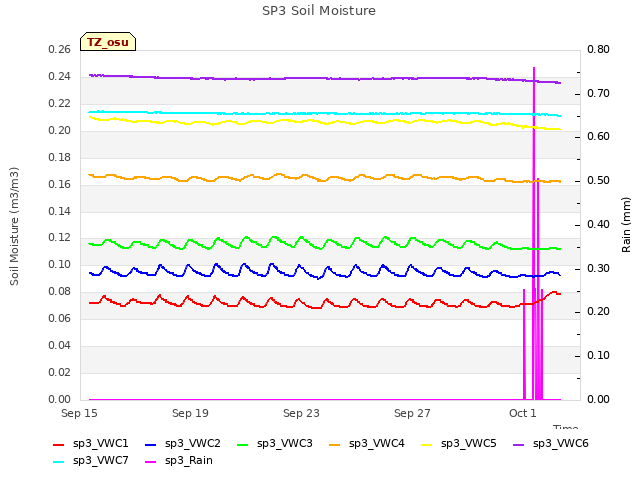The width and height of the screenshot is (640, 480).
Task: Click the sp3_VWC2 blue legend swatch
Action: [151, 445]
